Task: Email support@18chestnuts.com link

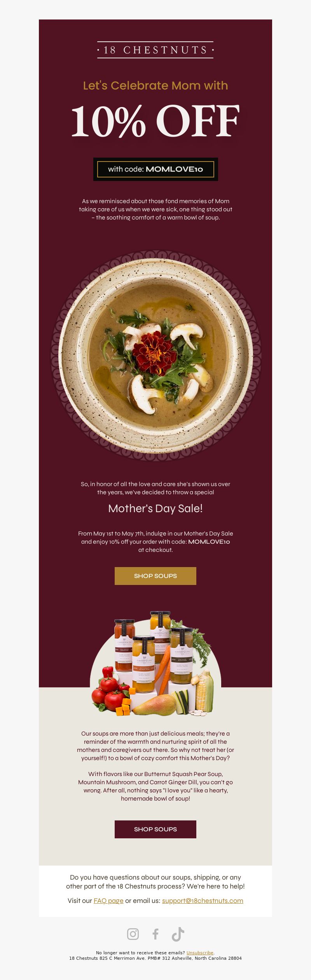Action: click(x=203, y=901)
